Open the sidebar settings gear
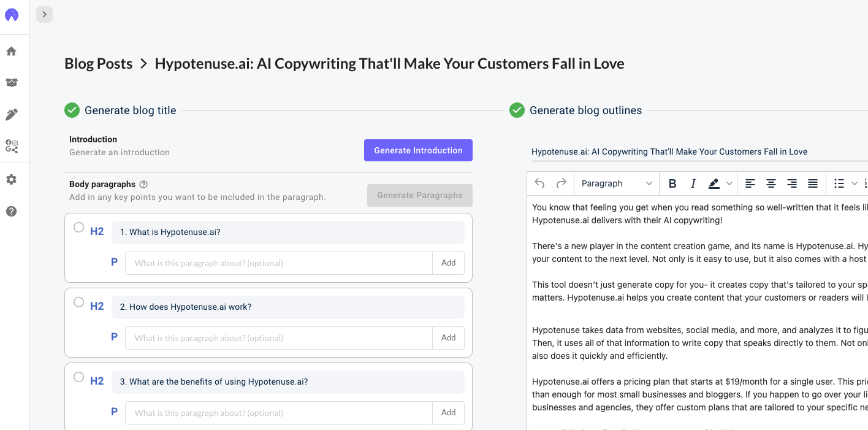This screenshot has height=430, width=868. pyautogui.click(x=12, y=180)
